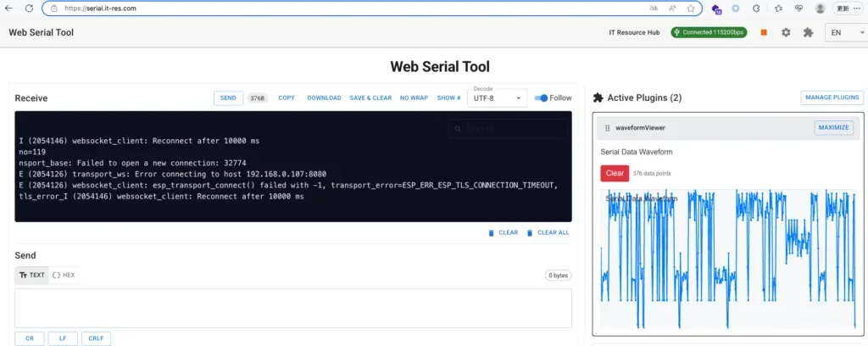
Task: Open the purple extension icon with badge
Action: click(716, 8)
